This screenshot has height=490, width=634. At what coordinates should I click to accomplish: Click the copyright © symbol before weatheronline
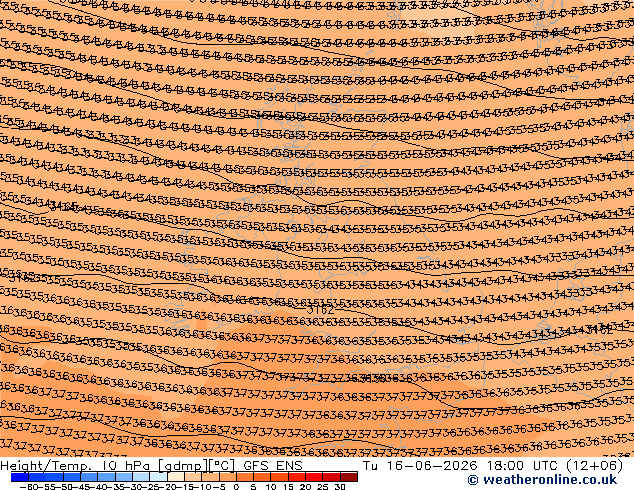pyautogui.click(x=473, y=480)
